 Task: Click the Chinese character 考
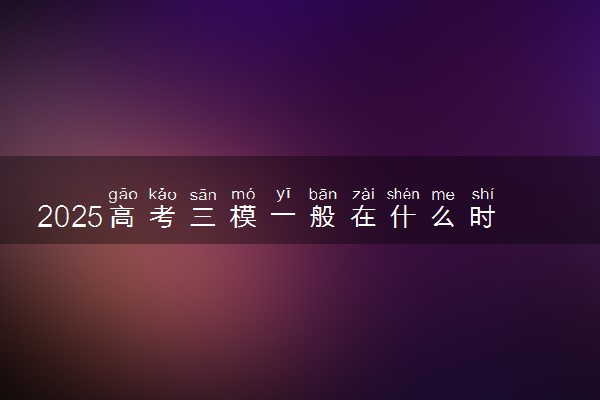pos(163,217)
